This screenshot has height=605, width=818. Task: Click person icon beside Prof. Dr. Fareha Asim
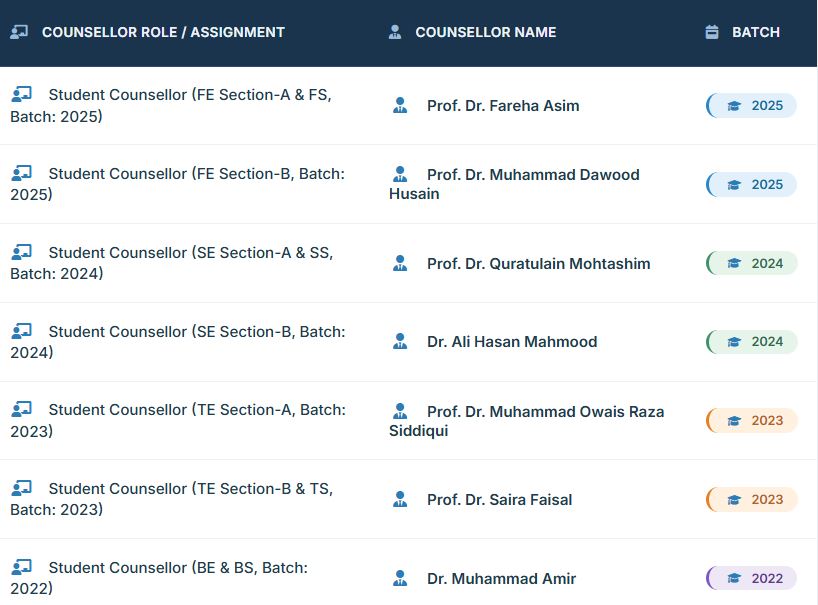pos(400,105)
